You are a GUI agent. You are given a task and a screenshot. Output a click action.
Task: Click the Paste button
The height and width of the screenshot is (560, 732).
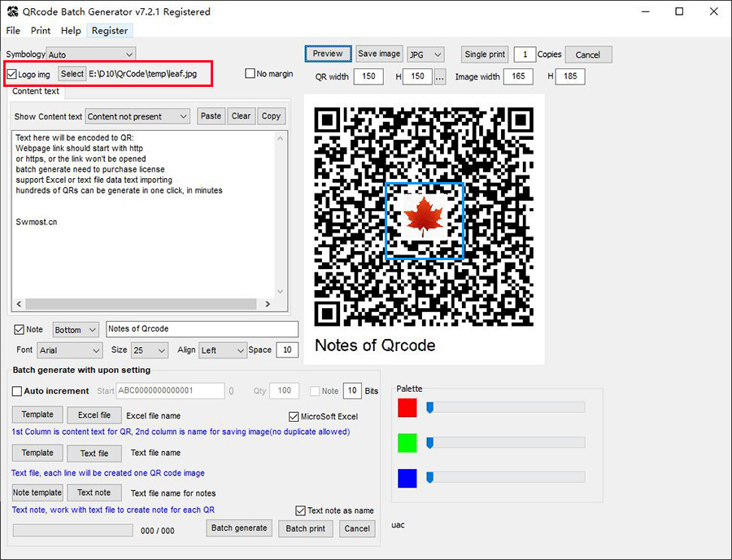pyautogui.click(x=211, y=116)
